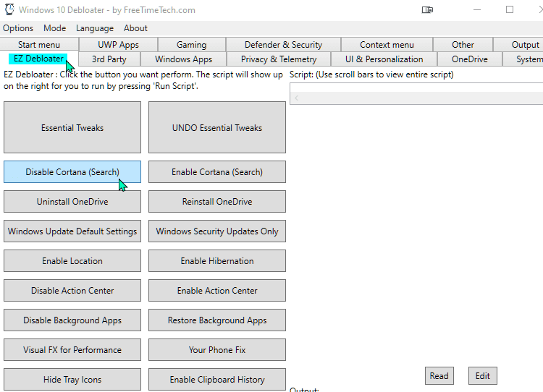Click the Edit button
Image resolution: width=543 pixels, height=392 pixels.
tap(482, 376)
